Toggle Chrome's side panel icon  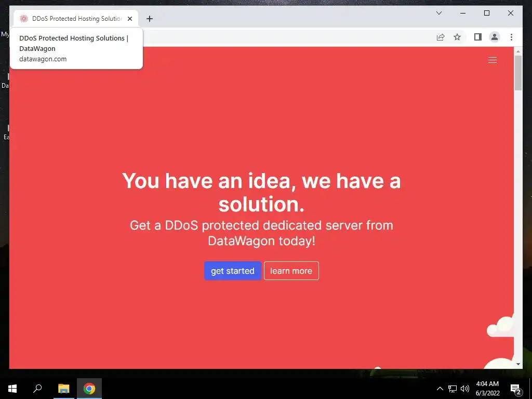click(478, 37)
